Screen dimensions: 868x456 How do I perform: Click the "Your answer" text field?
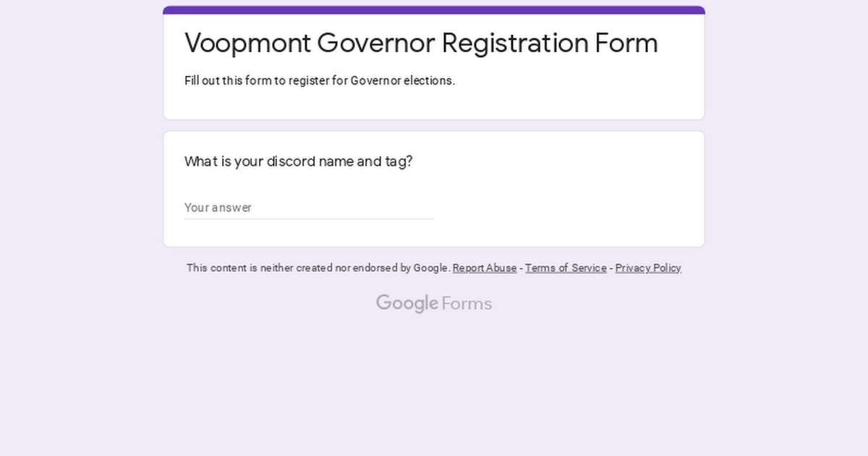[309, 208]
